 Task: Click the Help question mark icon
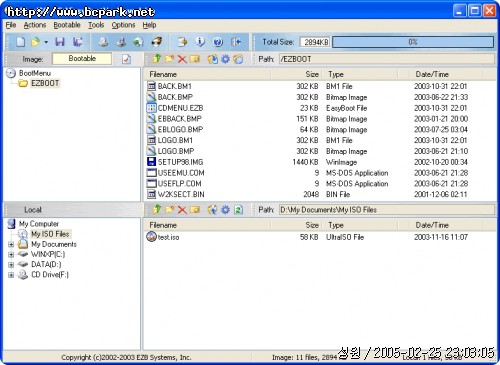point(218,42)
